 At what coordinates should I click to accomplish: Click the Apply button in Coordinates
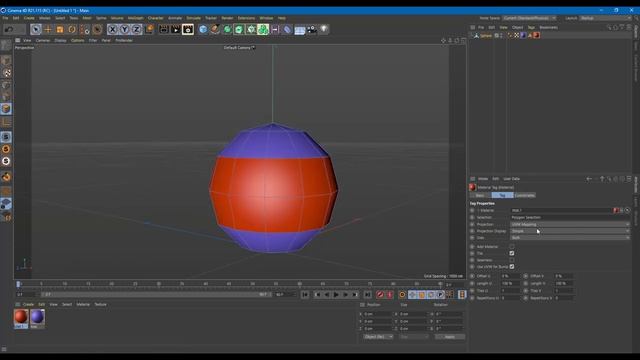pyautogui.click(x=449, y=337)
